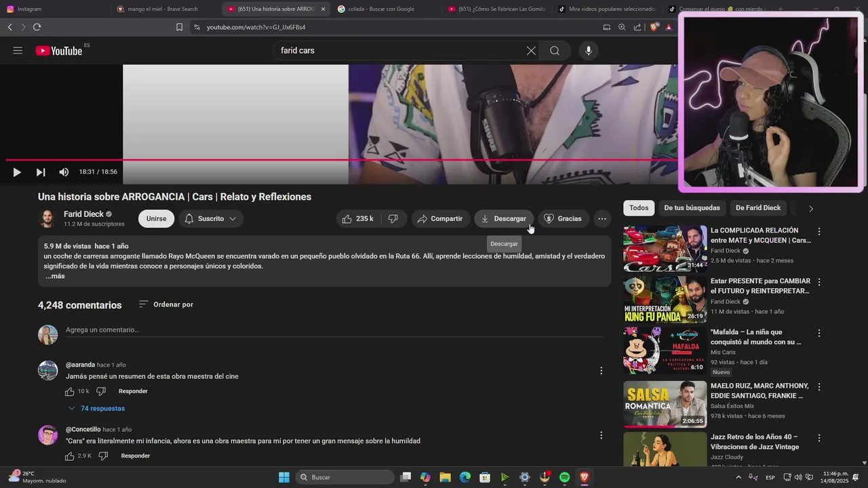
Task: Dislike the @aaranda comment
Action: 101,392
